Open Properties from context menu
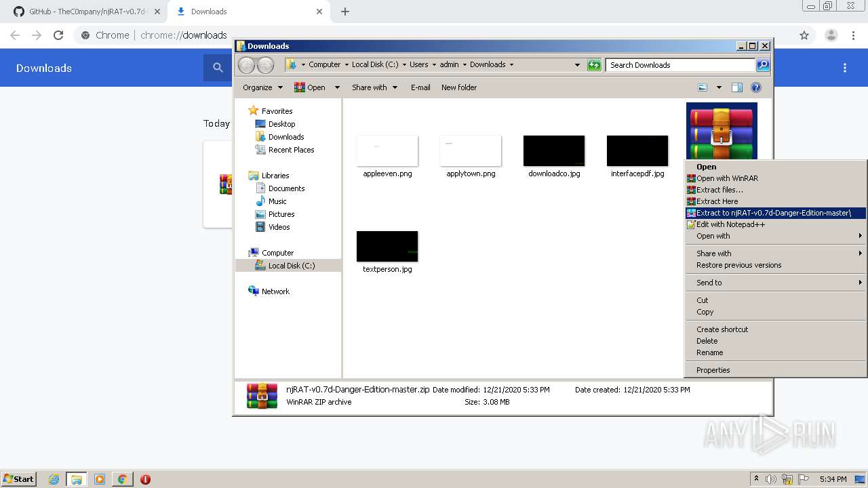Viewport: 868px width, 488px height. (x=776, y=370)
